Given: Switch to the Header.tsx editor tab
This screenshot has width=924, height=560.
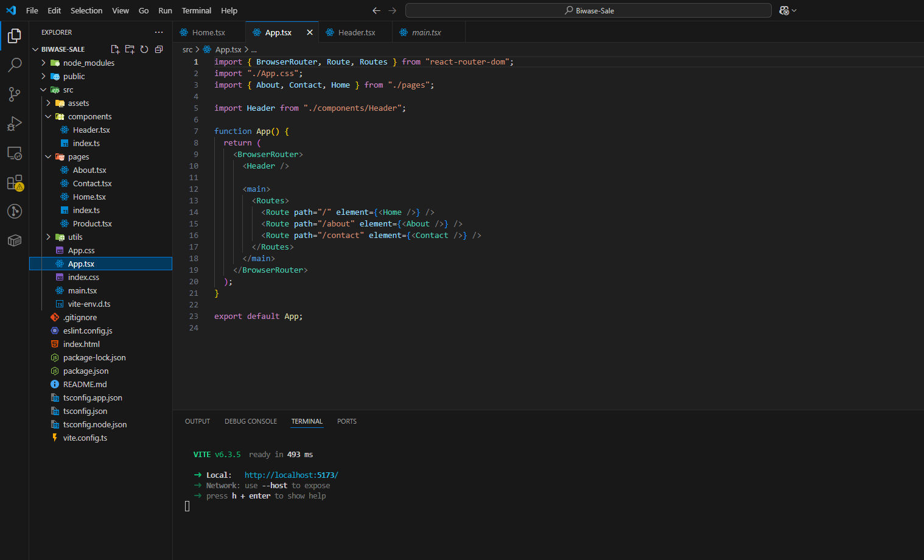Looking at the screenshot, I should tap(356, 32).
